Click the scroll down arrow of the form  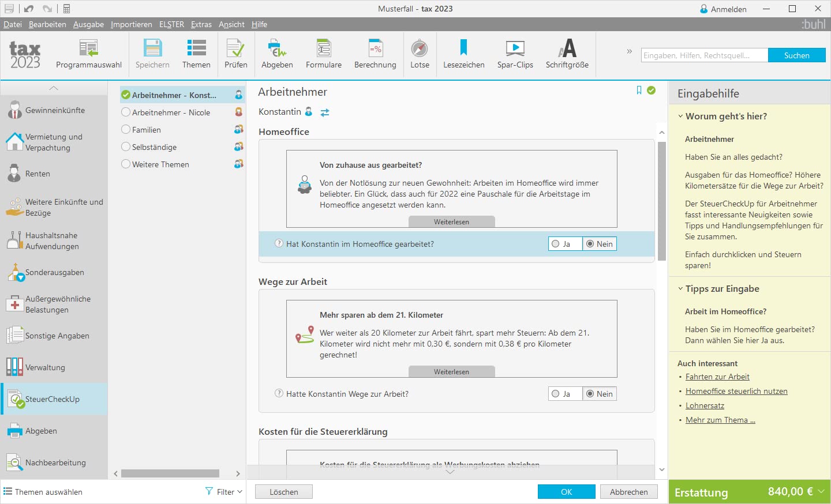click(x=662, y=470)
